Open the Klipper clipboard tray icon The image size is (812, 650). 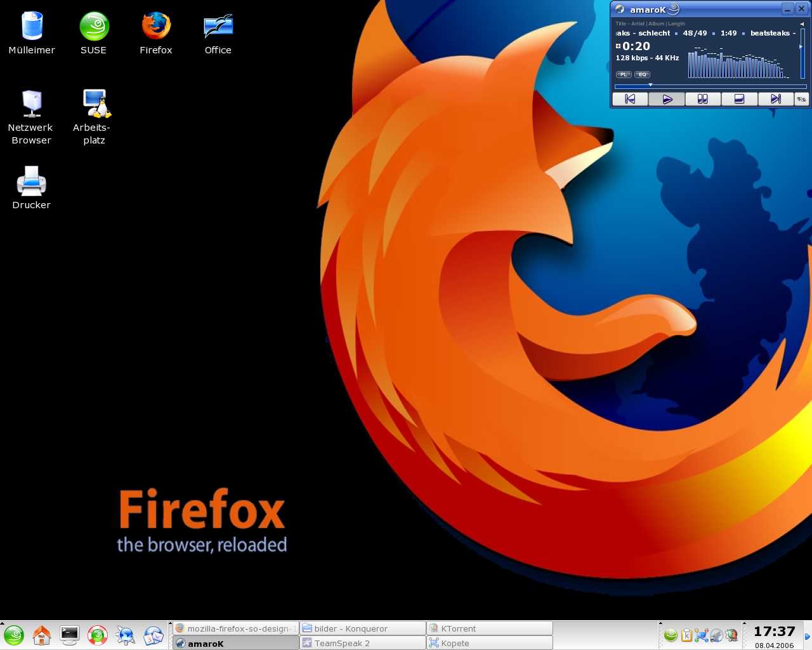(x=686, y=635)
